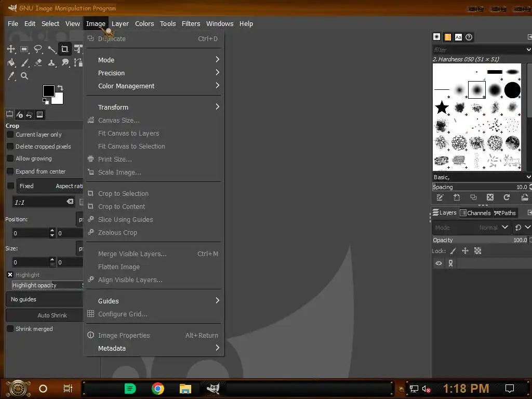532x399 pixels.
Task: Click the Auto Shrink button
Action: 45,315
